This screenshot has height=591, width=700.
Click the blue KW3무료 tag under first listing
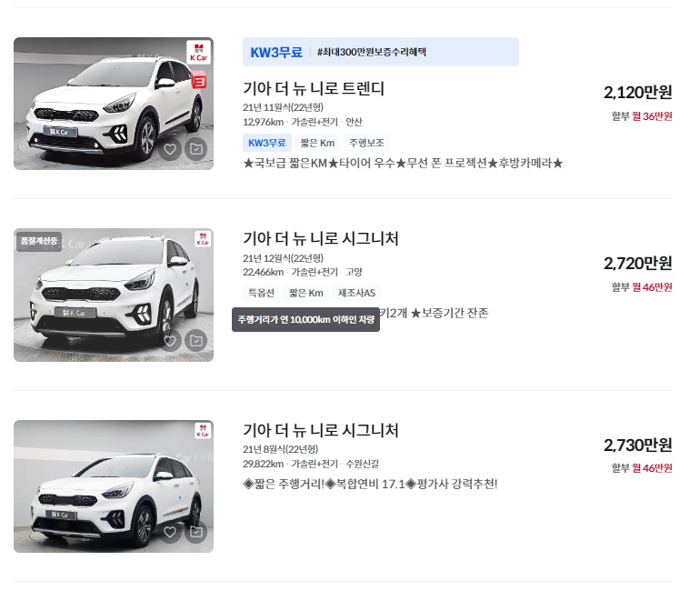(267, 143)
